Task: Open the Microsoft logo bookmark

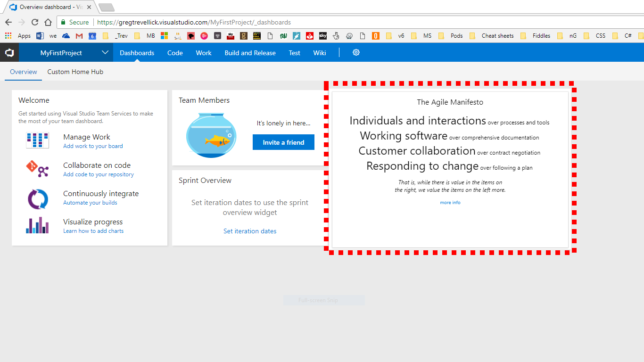Action: (164, 35)
